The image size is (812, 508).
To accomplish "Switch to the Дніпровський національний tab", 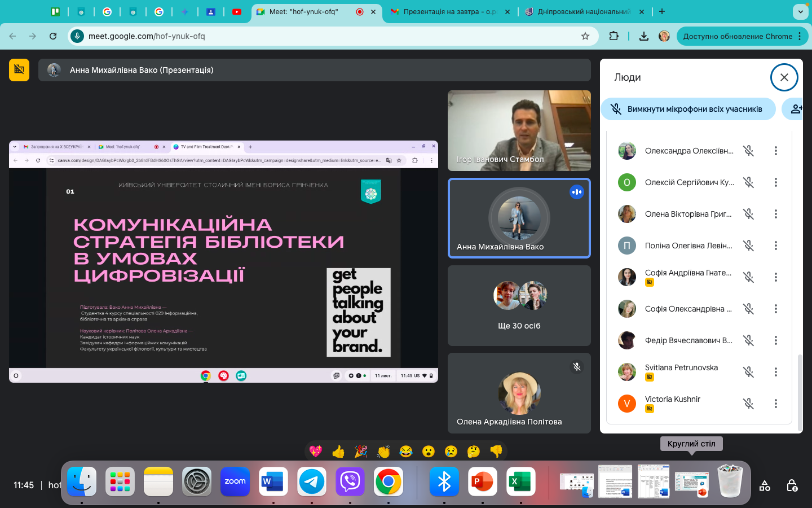I will [x=584, y=11].
